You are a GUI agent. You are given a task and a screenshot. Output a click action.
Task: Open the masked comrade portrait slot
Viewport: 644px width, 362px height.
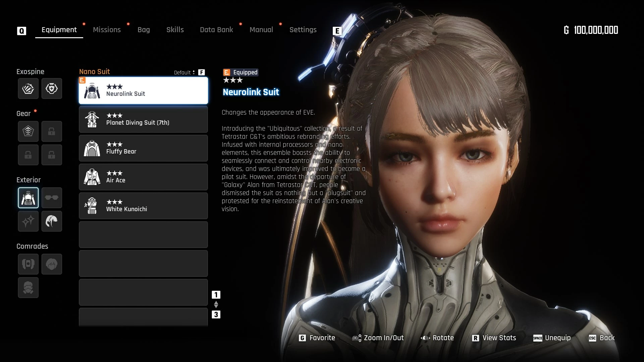coord(28,288)
